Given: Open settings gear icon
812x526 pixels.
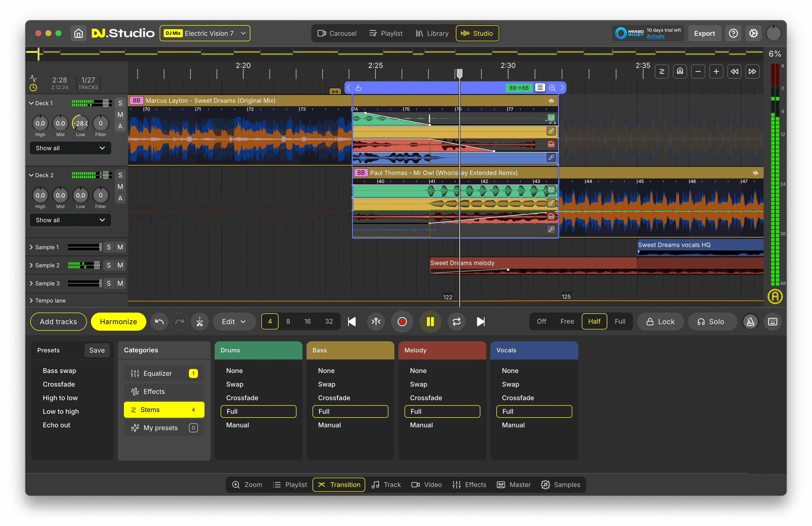Looking at the screenshot, I should 753,33.
